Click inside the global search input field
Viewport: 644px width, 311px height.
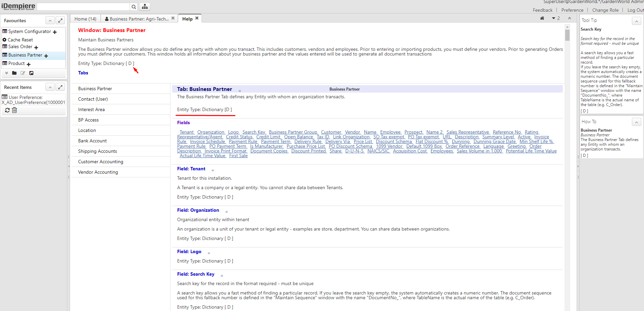point(84,6)
